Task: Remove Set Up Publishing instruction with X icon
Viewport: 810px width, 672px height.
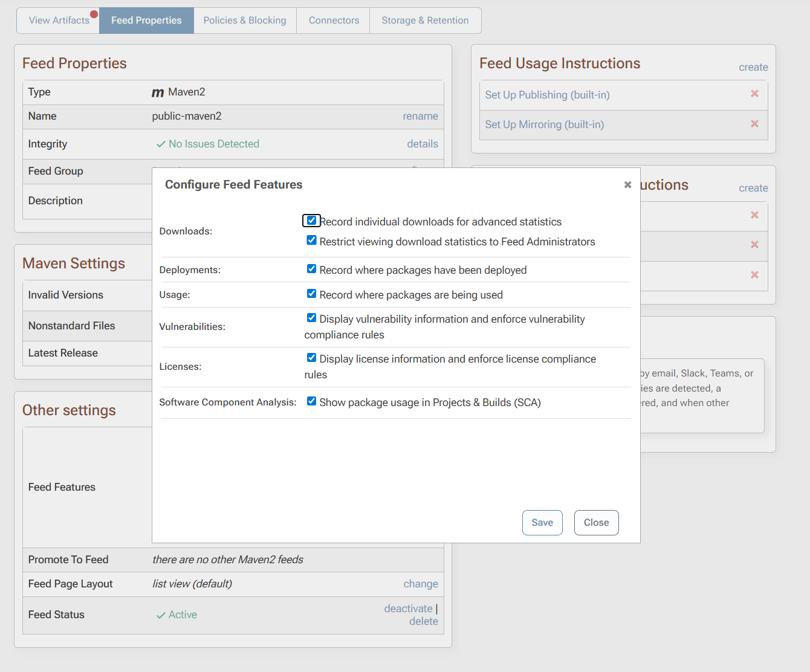Action: coord(754,94)
